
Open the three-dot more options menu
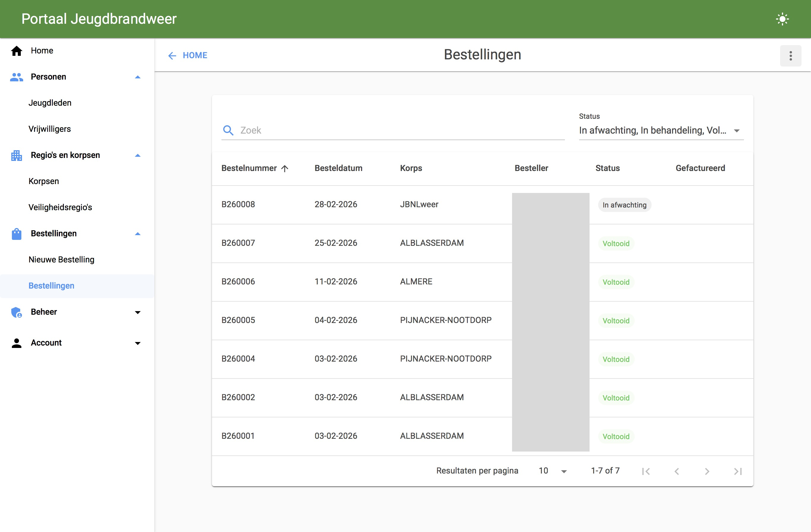coord(791,56)
